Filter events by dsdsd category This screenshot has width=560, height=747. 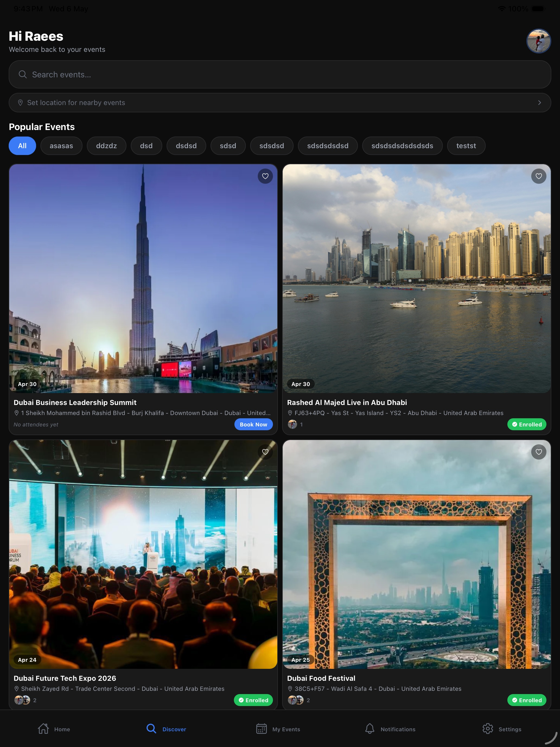point(186,146)
